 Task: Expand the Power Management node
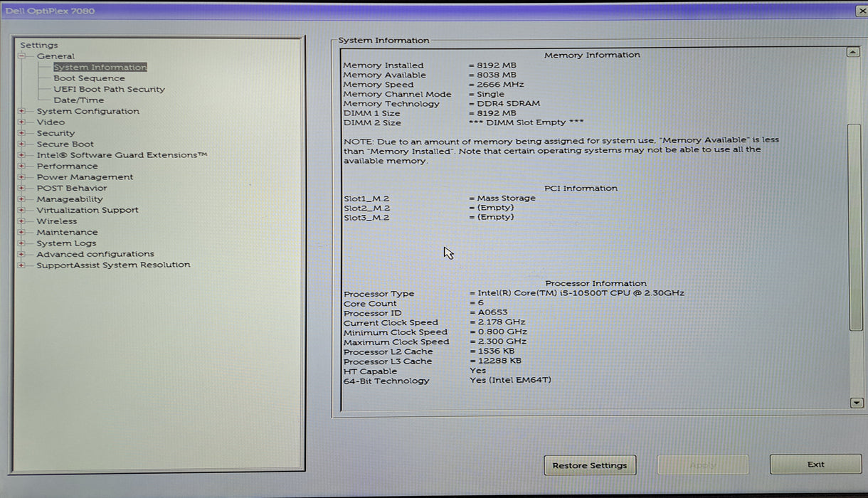(22, 177)
